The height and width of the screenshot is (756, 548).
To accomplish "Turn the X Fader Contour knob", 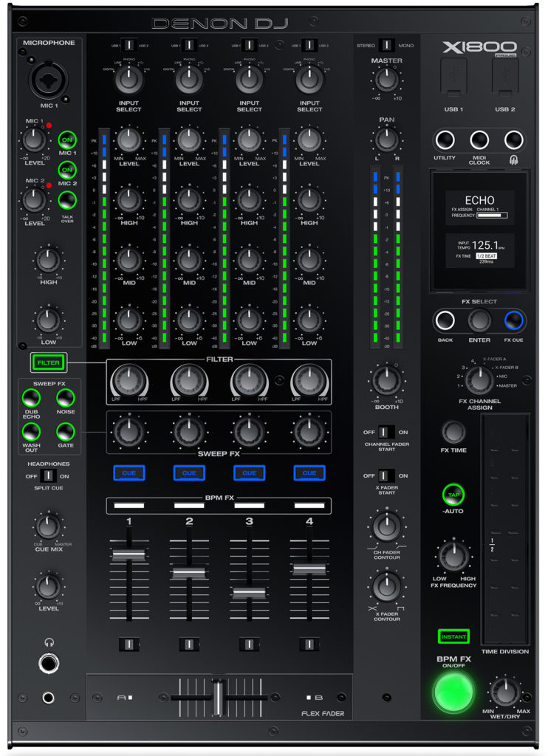I will point(386,586).
